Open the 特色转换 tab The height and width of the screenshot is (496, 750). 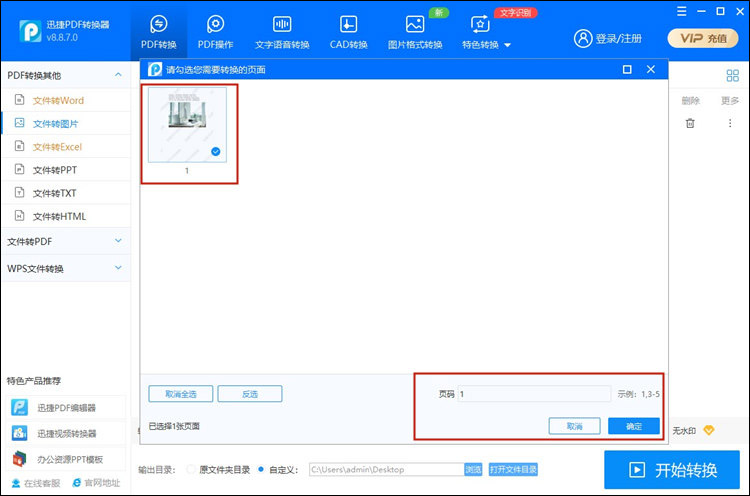[x=480, y=32]
